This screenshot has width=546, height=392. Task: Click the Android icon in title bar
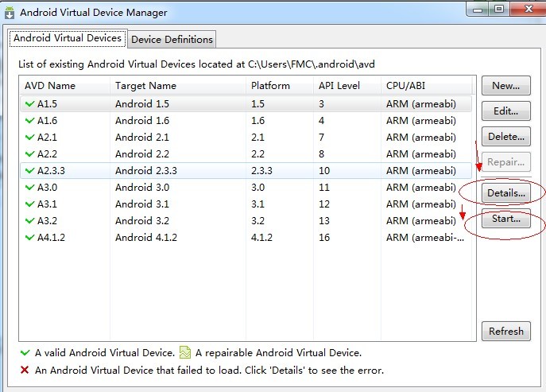10,13
